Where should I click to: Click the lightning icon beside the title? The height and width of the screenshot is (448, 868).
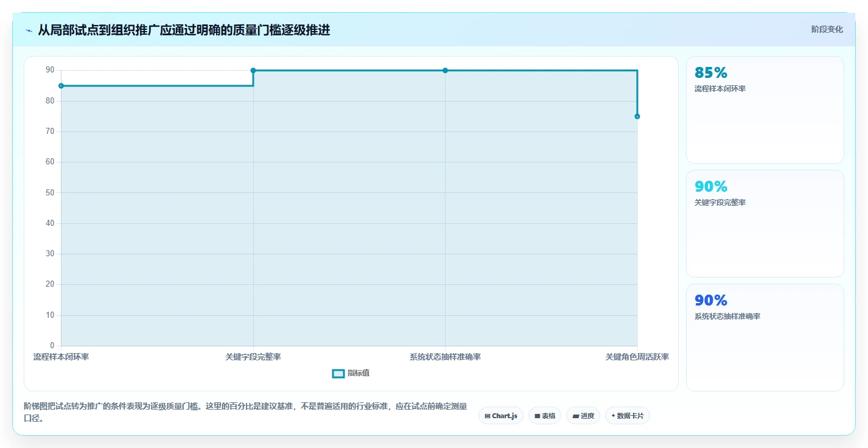[x=29, y=30]
